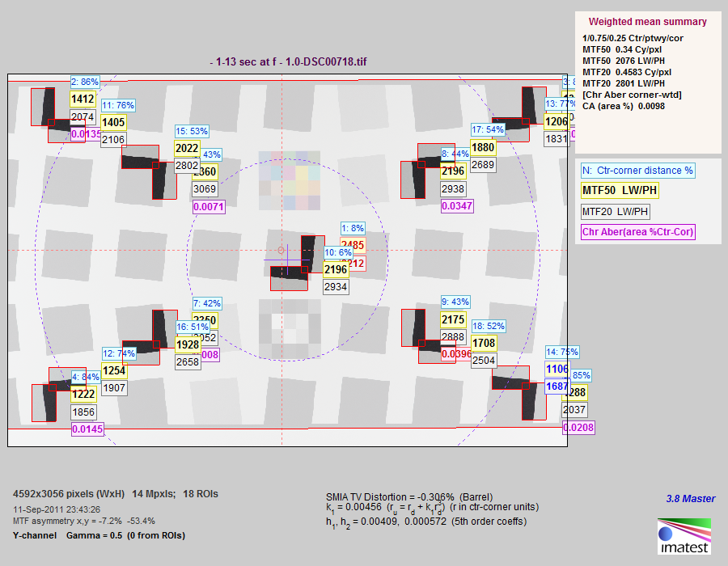The width and height of the screenshot is (728, 566).
Task: Click the MTF20 value 2504
Action: [x=484, y=361]
